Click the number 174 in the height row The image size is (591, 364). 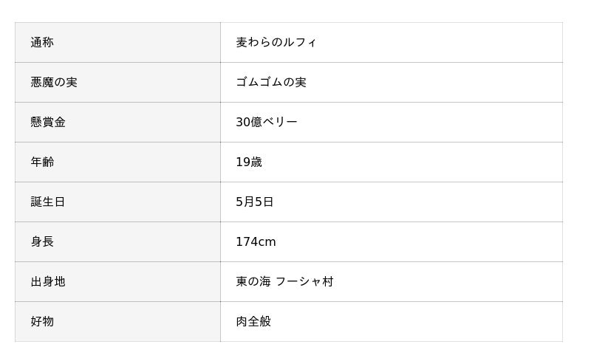[x=246, y=242]
